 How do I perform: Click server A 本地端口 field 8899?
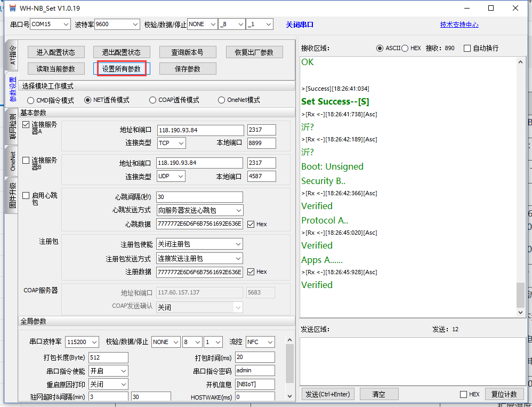pyautogui.click(x=262, y=143)
